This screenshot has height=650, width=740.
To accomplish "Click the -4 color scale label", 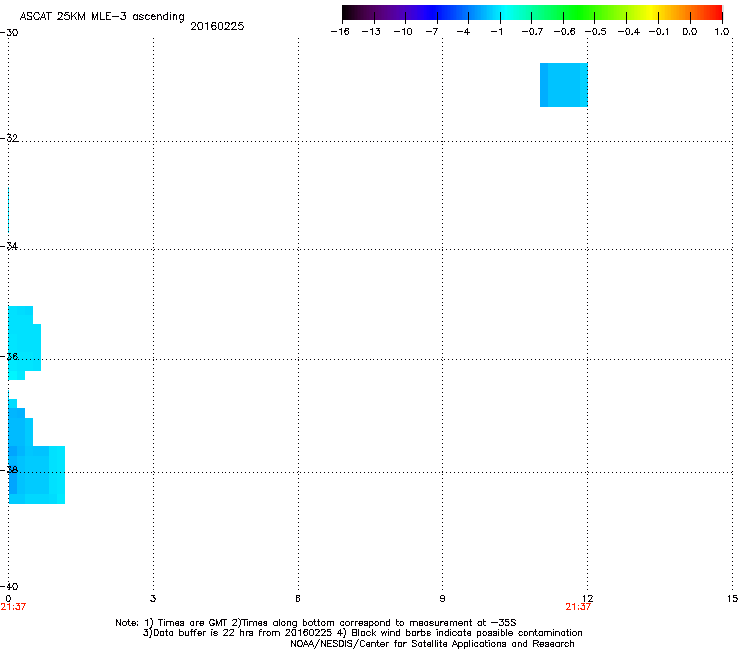I will 463,32.
